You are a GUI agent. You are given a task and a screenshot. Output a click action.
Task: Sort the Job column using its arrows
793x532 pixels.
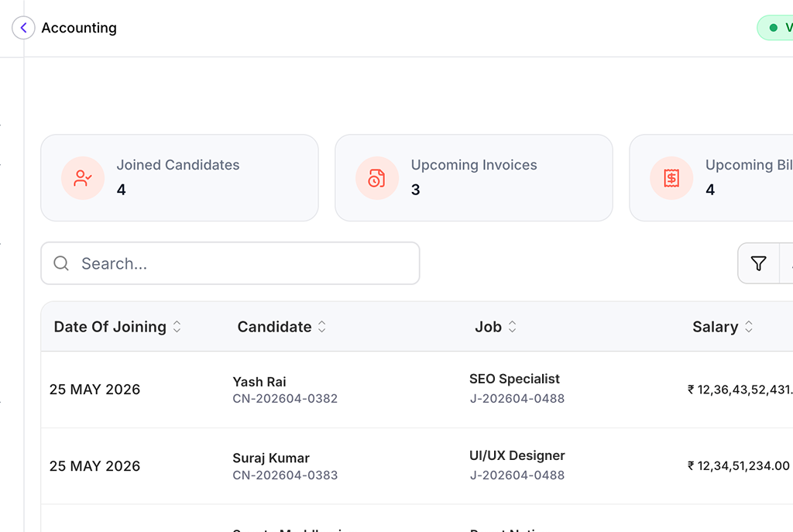pos(513,327)
